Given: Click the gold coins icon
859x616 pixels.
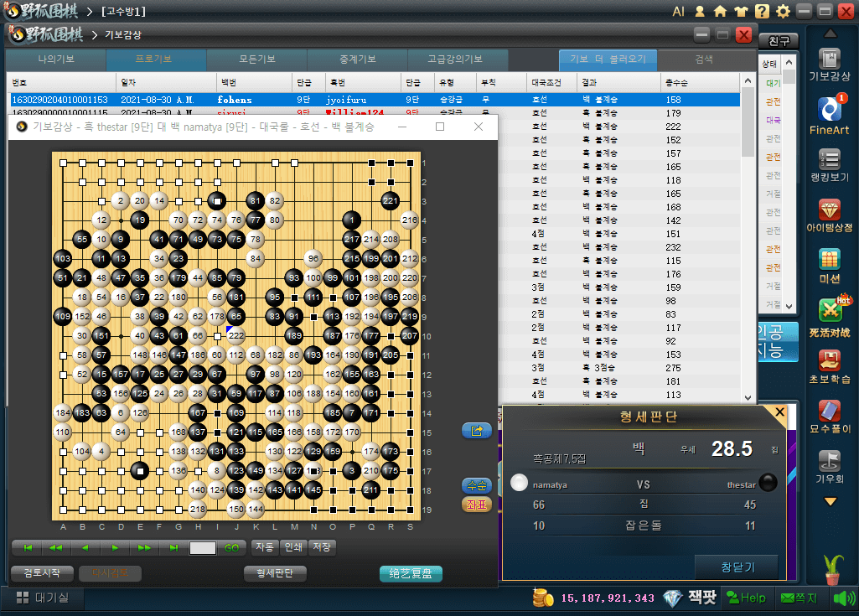Looking at the screenshot, I should tap(543, 598).
